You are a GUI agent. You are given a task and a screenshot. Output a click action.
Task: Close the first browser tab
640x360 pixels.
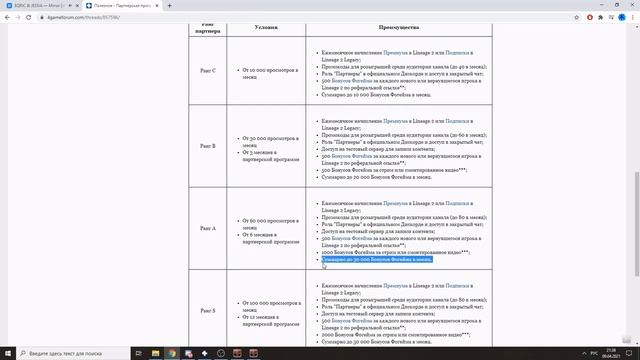pos(77,6)
